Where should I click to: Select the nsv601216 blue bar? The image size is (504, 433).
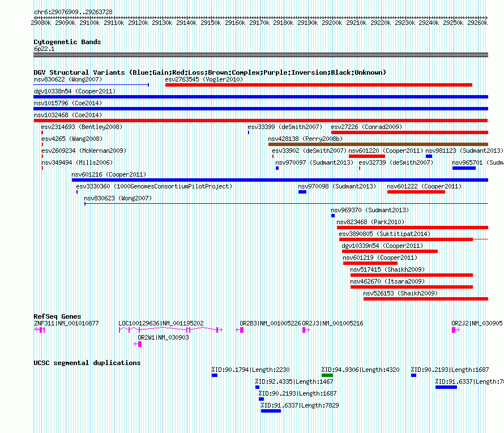coord(280,180)
